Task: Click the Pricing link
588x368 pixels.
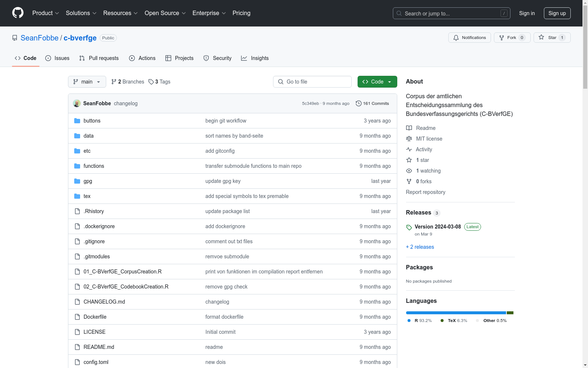Action: click(241, 13)
